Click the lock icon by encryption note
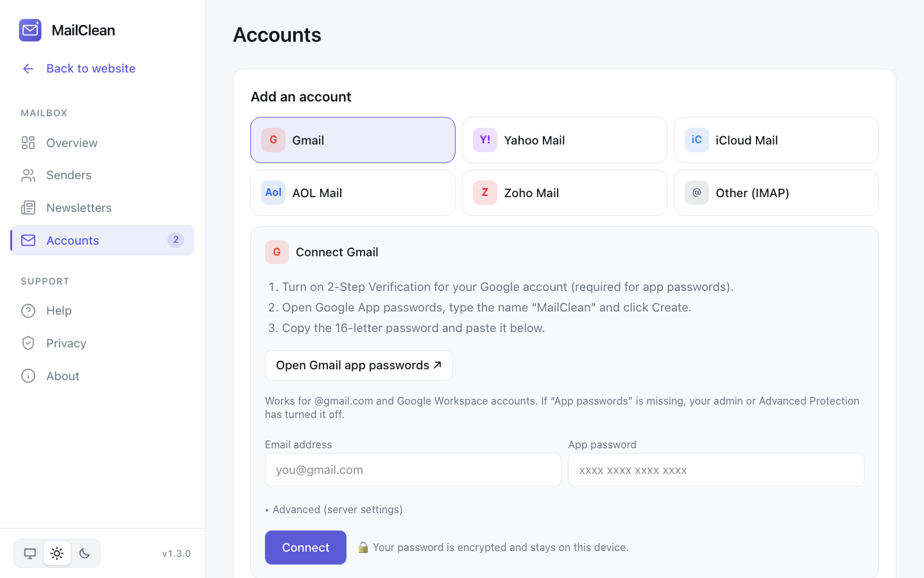 [363, 547]
